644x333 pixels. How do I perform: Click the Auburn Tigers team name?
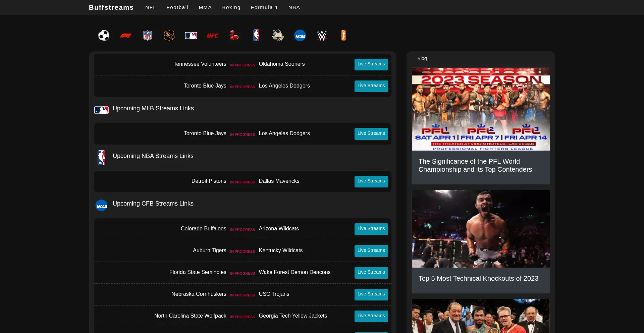point(210,251)
